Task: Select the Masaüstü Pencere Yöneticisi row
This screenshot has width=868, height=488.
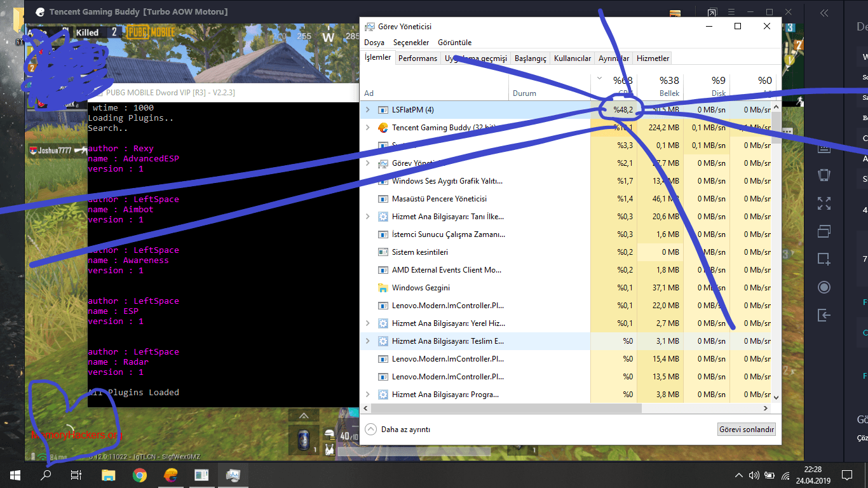Action: (566, 199)
